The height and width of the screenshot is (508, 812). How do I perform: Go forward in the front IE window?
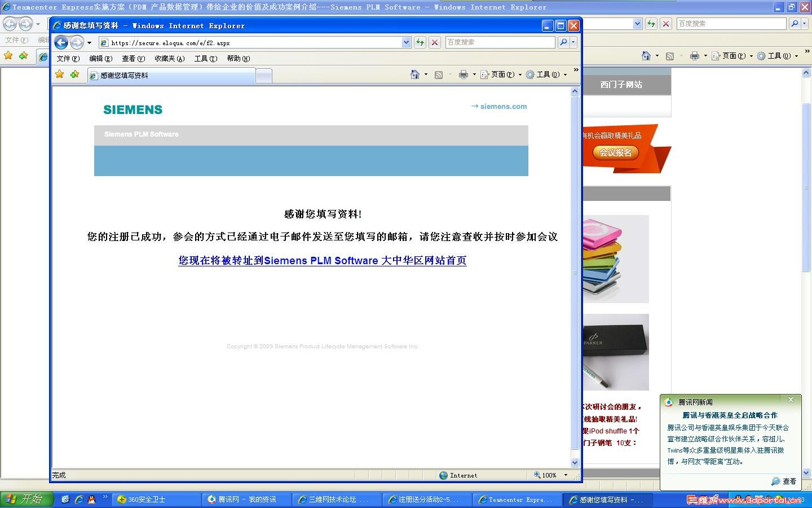[x=77, y=42]
